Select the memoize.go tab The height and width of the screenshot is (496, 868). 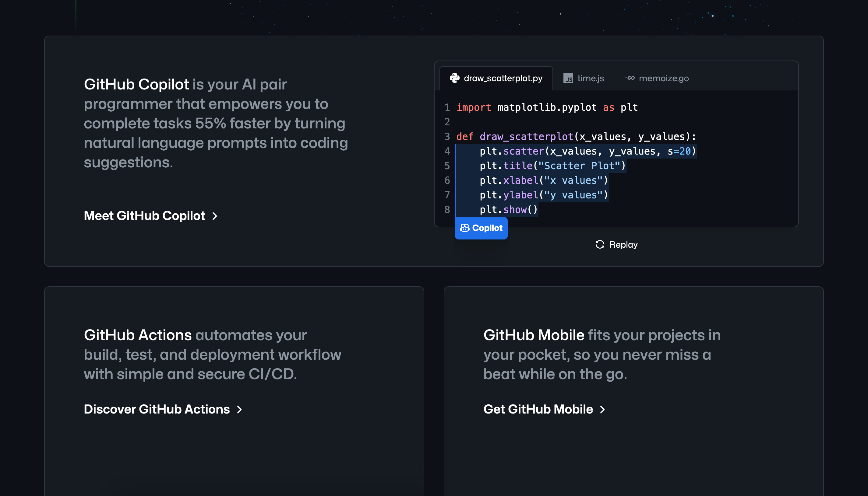tap(663, 78)
